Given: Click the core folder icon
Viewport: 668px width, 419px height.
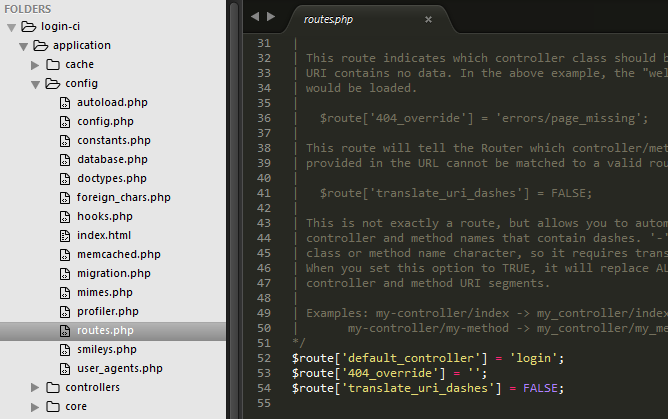Looking at the screenshot, I should pos(53,406).
